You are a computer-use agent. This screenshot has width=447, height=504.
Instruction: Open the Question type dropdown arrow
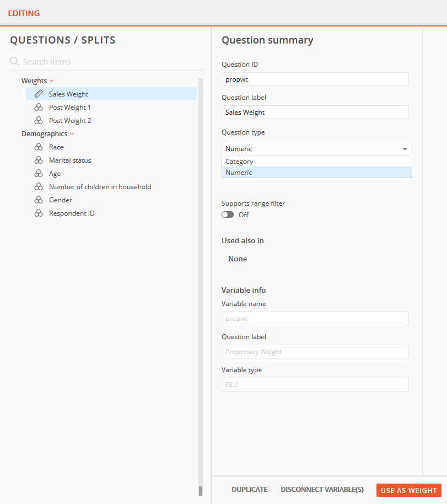(x=405, y=149)
